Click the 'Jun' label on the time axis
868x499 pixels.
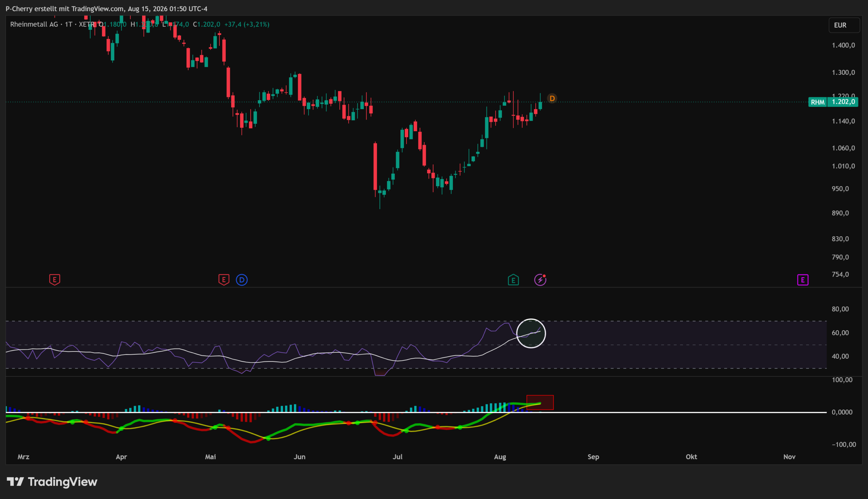(299, 457)
